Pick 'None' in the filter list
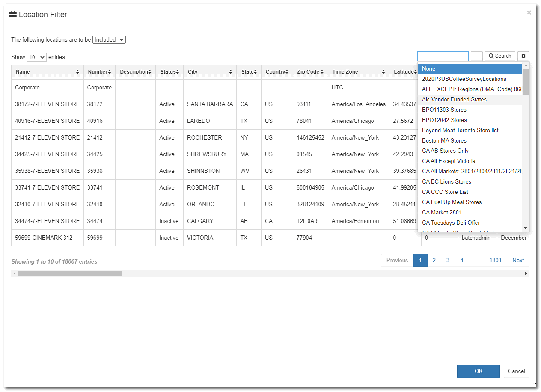The image size is (541, 392). coord(428,68)
